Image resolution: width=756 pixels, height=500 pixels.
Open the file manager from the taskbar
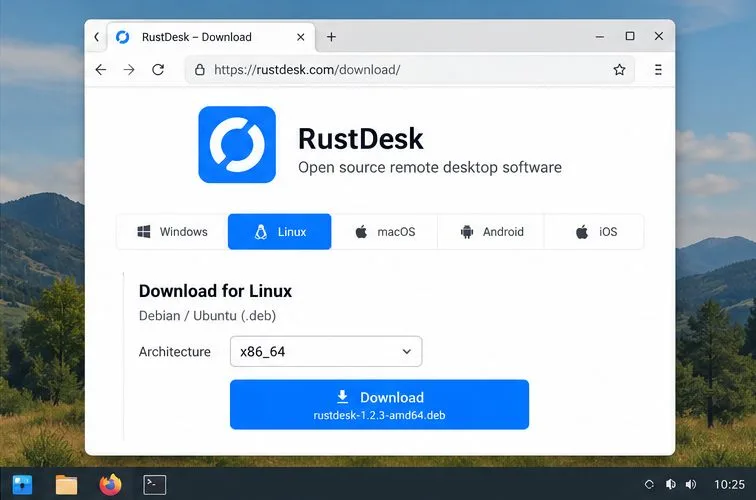(x=67, y=485)
